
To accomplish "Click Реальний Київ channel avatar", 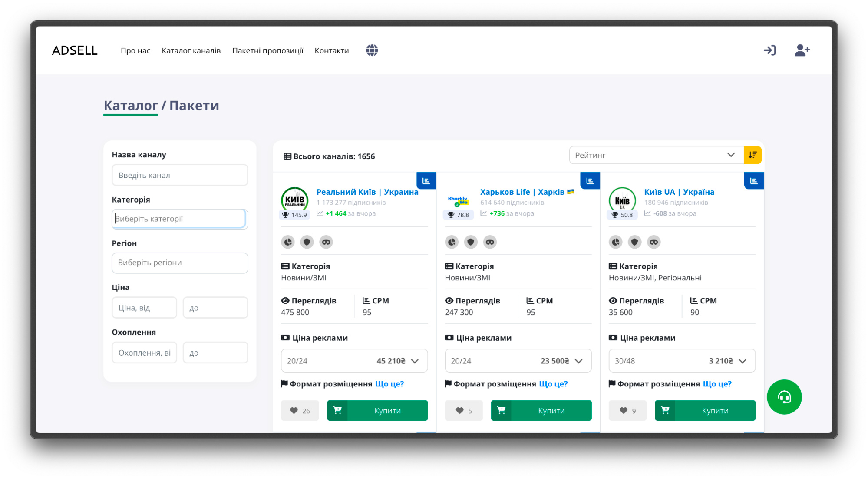I will pos(294,200).
